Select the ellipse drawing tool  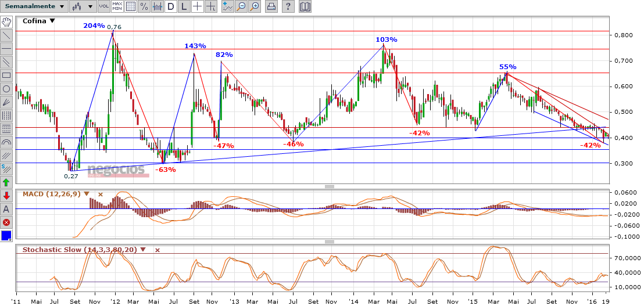[6, 89]
